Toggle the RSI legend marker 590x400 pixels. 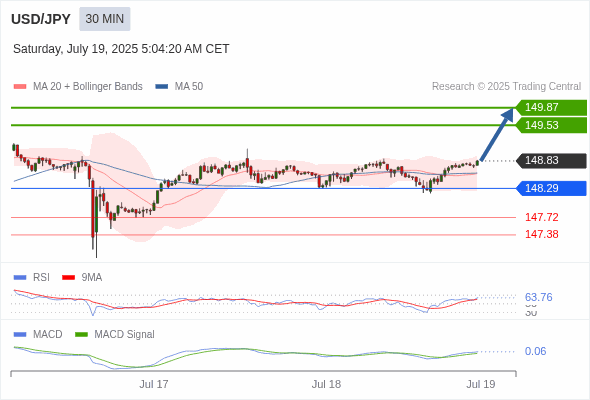pos(20,278)
